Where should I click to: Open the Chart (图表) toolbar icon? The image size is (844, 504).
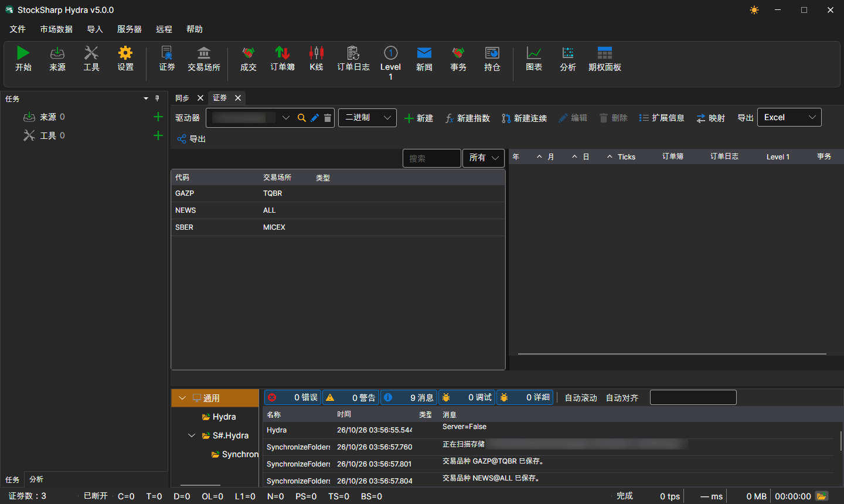coord(533,53)
